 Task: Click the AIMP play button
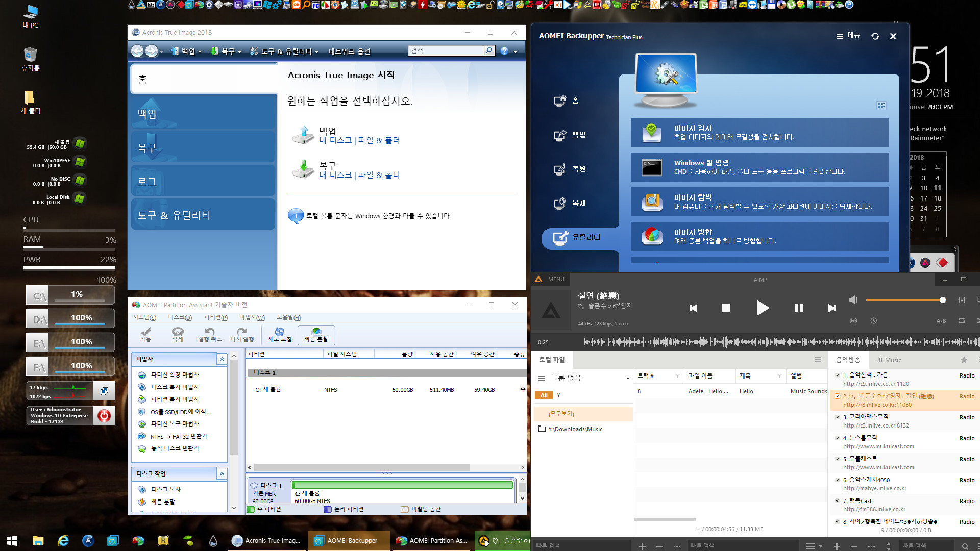[x=762, y=308]
